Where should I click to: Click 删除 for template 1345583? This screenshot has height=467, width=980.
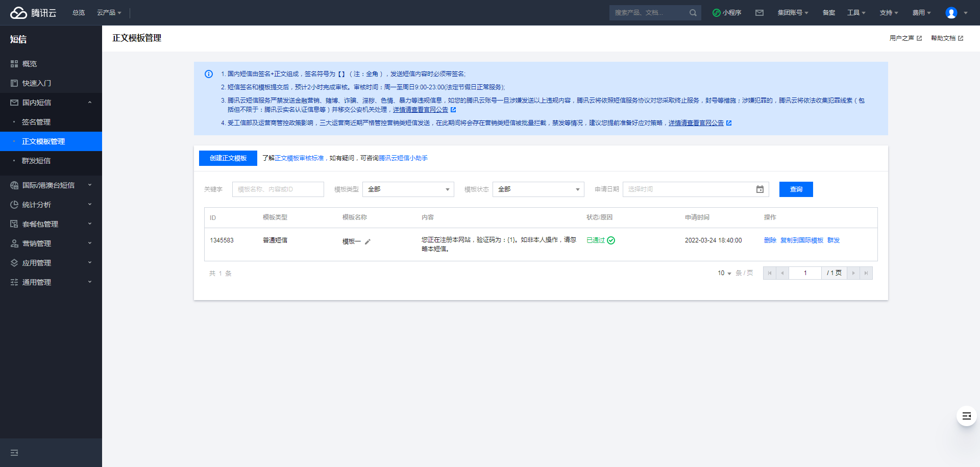(770, 240)
